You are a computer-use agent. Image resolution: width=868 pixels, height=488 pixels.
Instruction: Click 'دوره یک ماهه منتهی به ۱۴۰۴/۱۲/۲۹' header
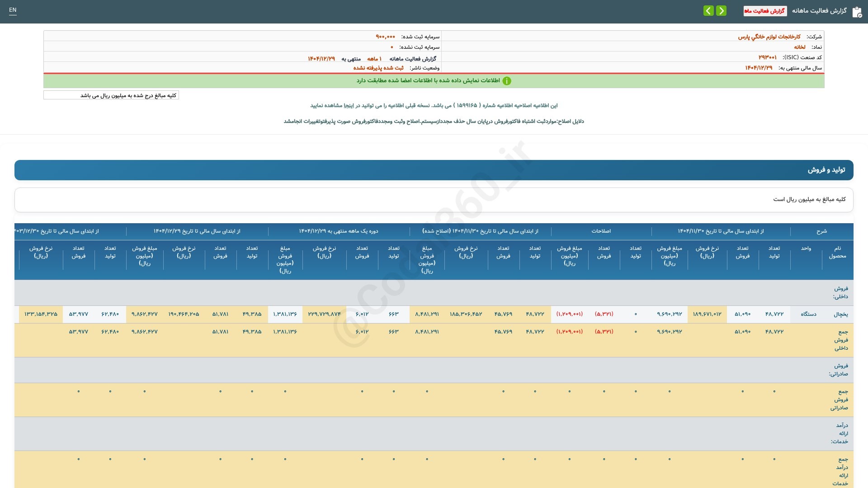339,231
